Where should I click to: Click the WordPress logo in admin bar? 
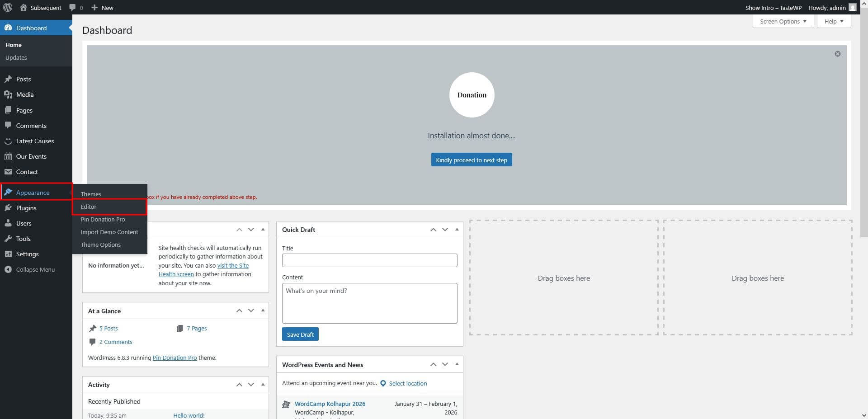click(8, 7)
